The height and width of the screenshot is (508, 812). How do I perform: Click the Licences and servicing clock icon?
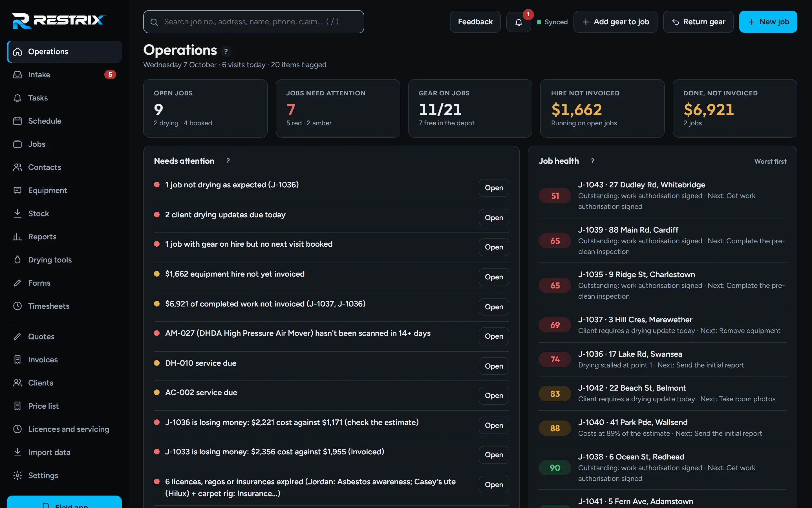click(x=17, y=429)
